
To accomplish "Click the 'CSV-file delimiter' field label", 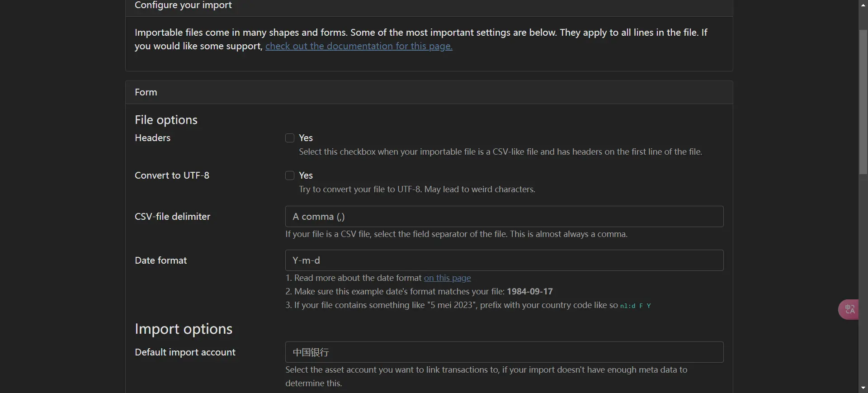I will coord(172,217).
